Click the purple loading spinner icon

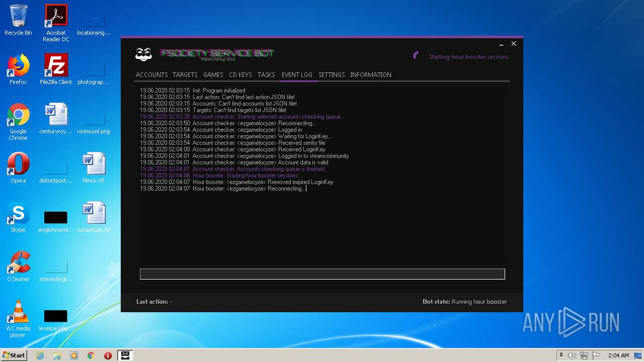pos(416,55)
